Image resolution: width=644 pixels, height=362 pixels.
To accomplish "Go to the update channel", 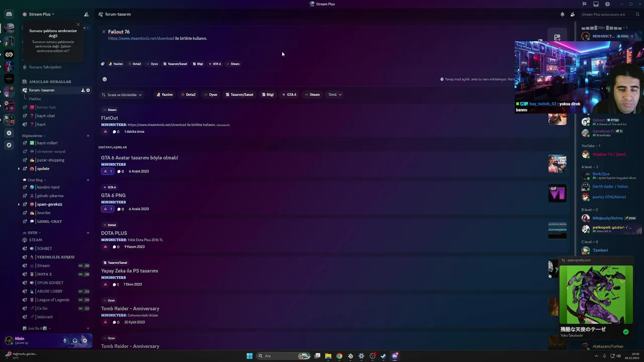I will tap(43, 168).
